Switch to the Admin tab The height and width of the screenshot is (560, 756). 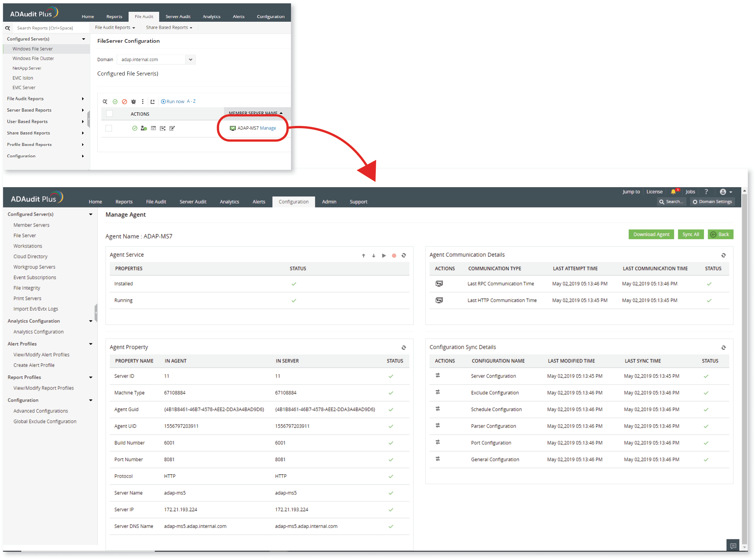click(329, 202)
